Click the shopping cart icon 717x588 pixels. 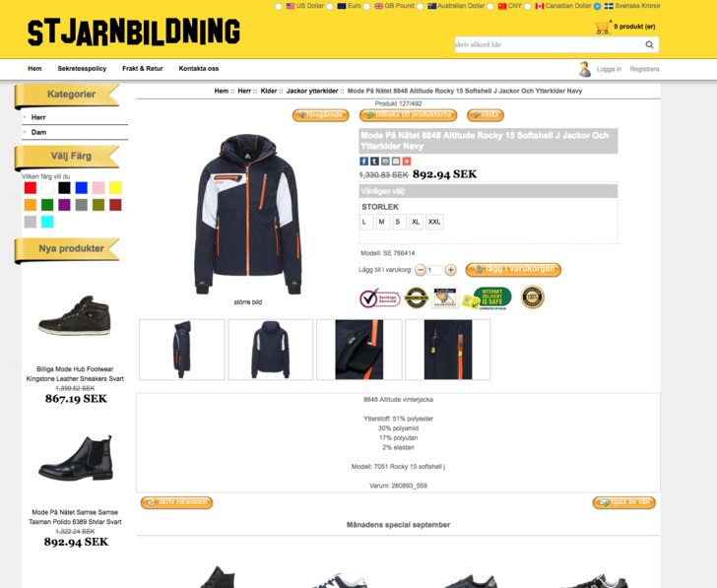(603, 27)
